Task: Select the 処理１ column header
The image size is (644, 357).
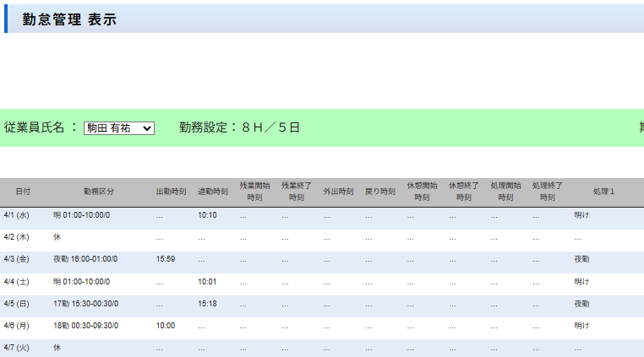Action: [x=603, y=192]
